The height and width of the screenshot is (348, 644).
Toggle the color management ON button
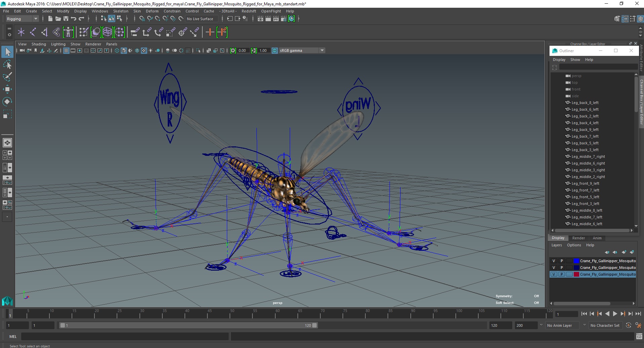pyautogui.click(x=275, y=50)
